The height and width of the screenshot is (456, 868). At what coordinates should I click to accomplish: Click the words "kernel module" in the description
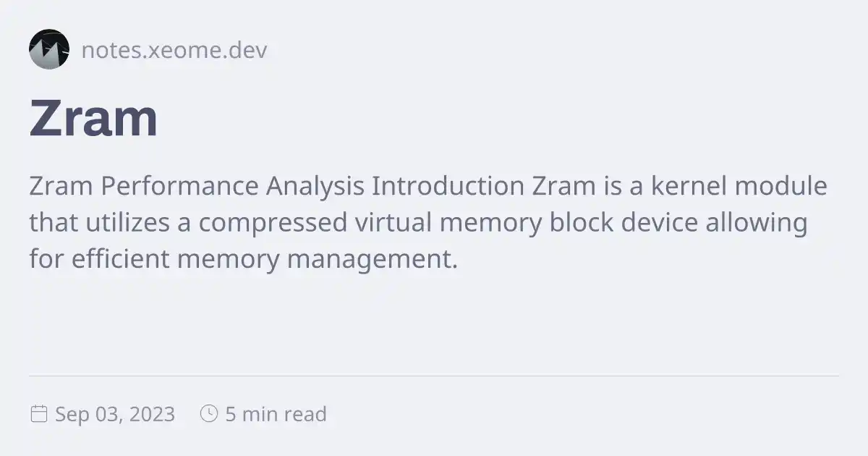click(x=739, y=186)
